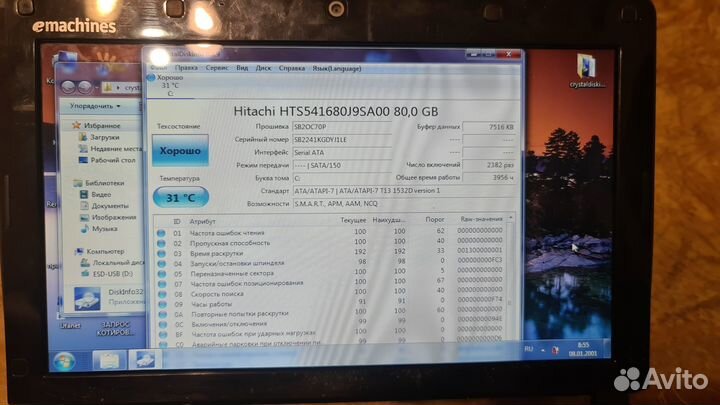The width and height of the screenshot is (720, 405).
Task: Click the DiskInfo32 file thumbnail in Explorer
Action: 87,298
